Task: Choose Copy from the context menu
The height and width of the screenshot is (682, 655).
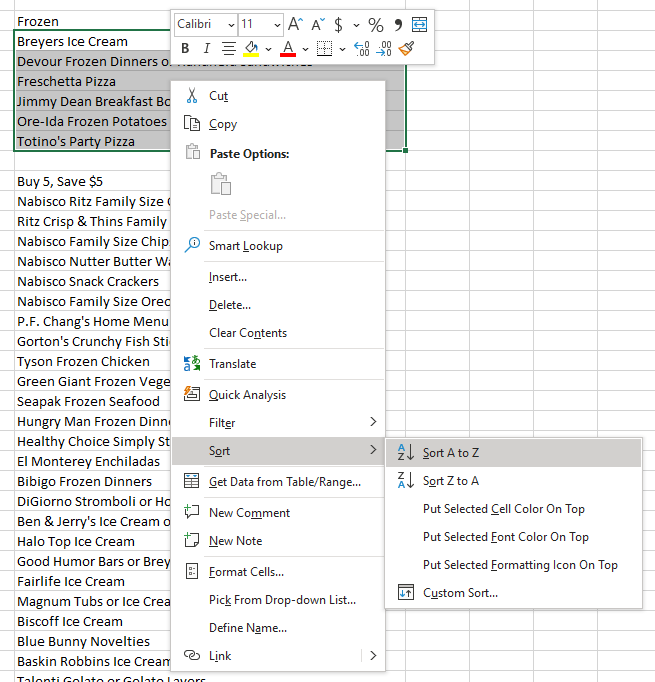Action: pyautogui.click(x=278, y=124)
